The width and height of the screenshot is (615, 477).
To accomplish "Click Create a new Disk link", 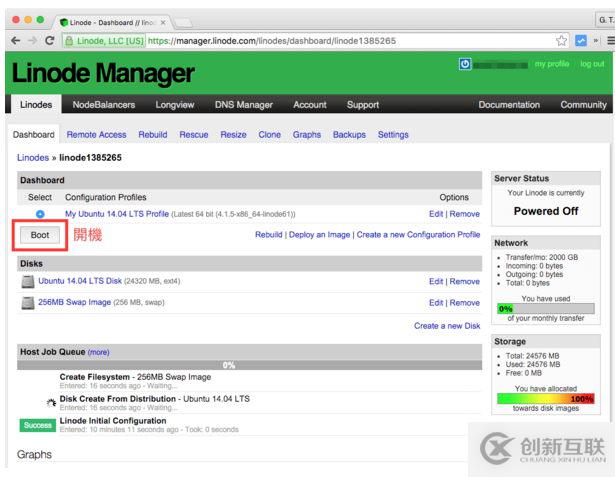I will pos(447,326).
